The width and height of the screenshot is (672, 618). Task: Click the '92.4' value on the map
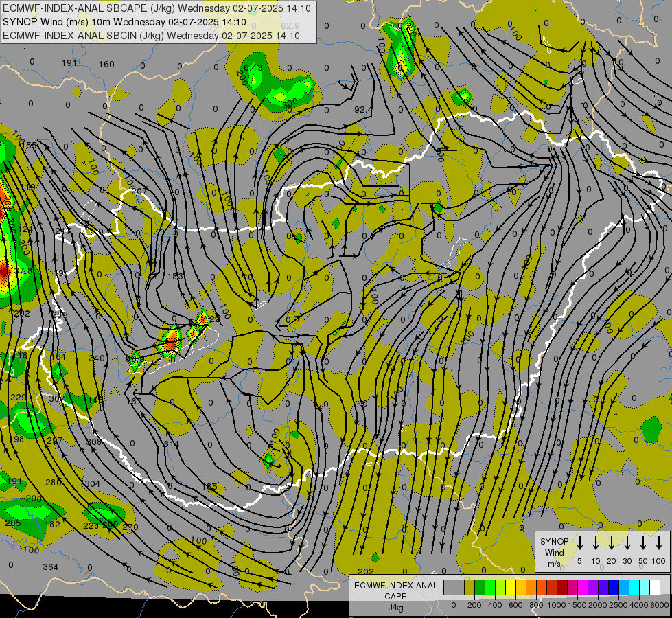point(363,110)
